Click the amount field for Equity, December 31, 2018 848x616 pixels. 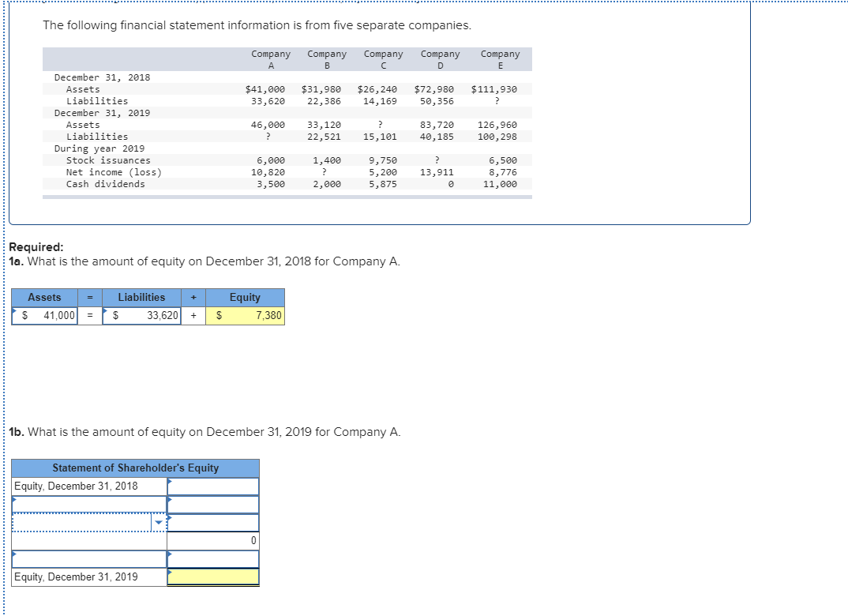tap(213, 486)
